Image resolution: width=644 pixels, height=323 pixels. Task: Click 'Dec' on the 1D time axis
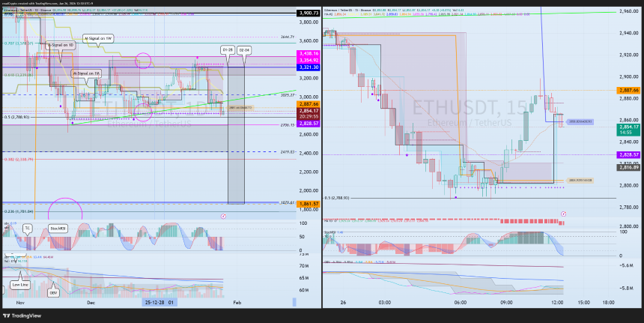click(91, 303)
